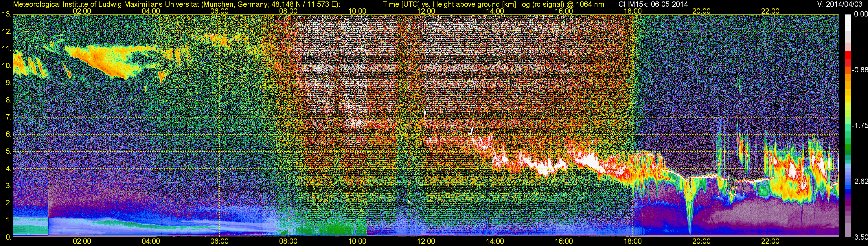This screenshot has height=246, width=868.
Task: Click the "12." height axis label
Action: pos(6,32)
